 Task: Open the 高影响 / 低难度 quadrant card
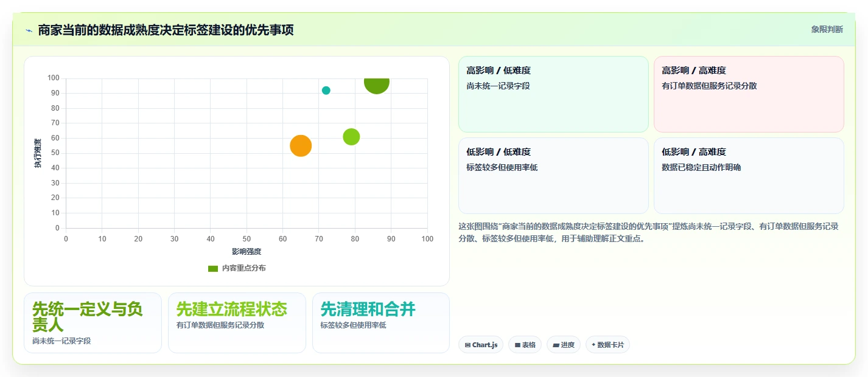click(x=553, y=94)
